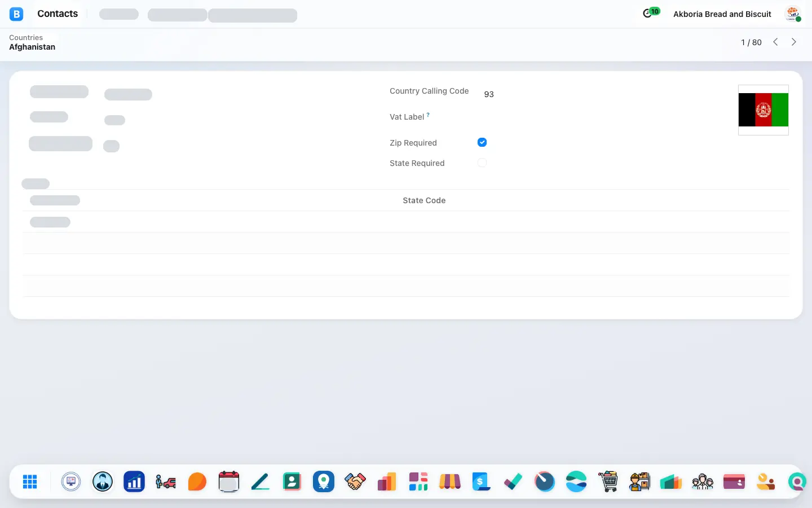Open the orange speech bubble app
This screenshot has height=508, width=812.
(x=197, y=481)
